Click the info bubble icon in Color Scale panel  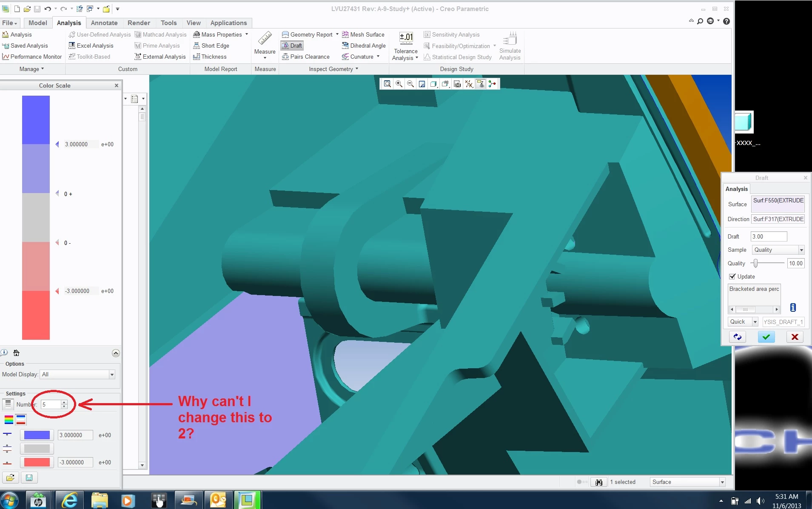[x=4, y=353]
